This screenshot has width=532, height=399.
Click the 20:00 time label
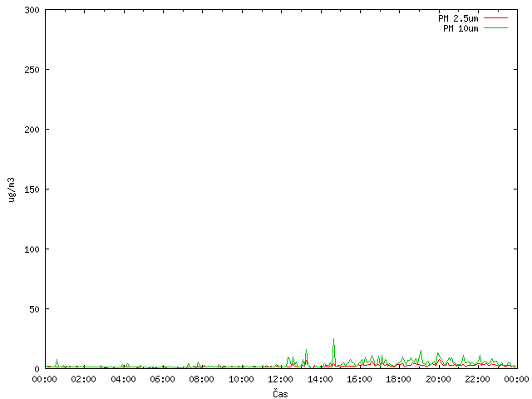(438, 379)
